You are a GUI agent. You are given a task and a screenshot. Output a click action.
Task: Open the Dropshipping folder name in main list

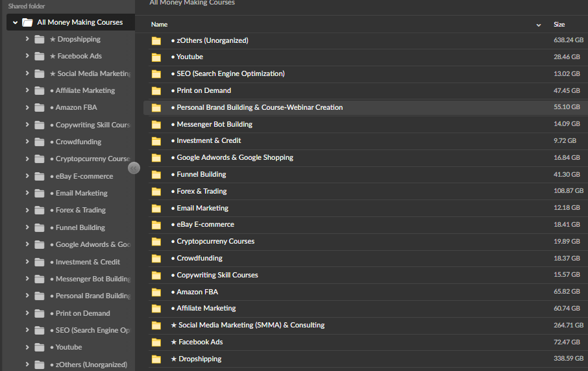click(200, 359)
